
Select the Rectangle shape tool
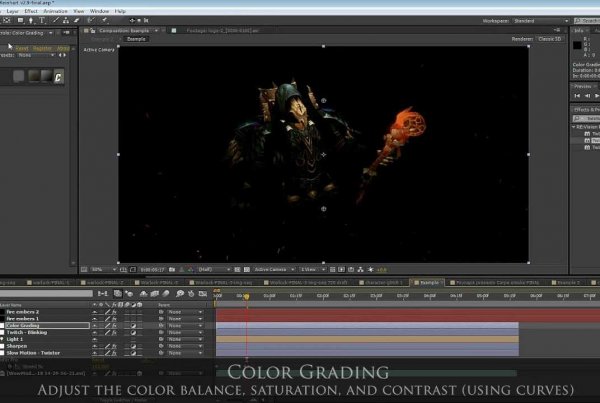pos(20,20)
